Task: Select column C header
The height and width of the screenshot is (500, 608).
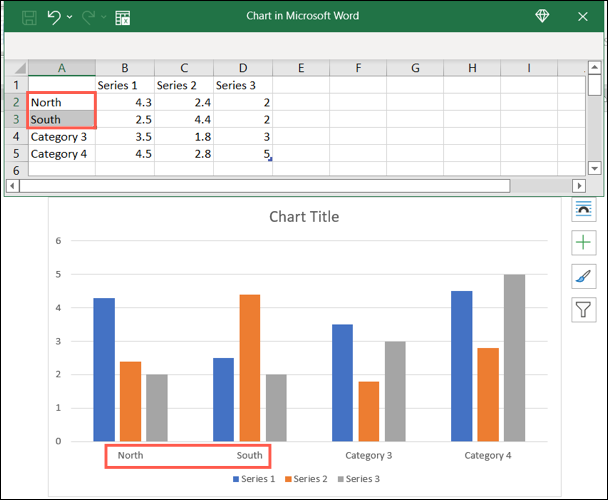Action: click(x=184, y=68)
